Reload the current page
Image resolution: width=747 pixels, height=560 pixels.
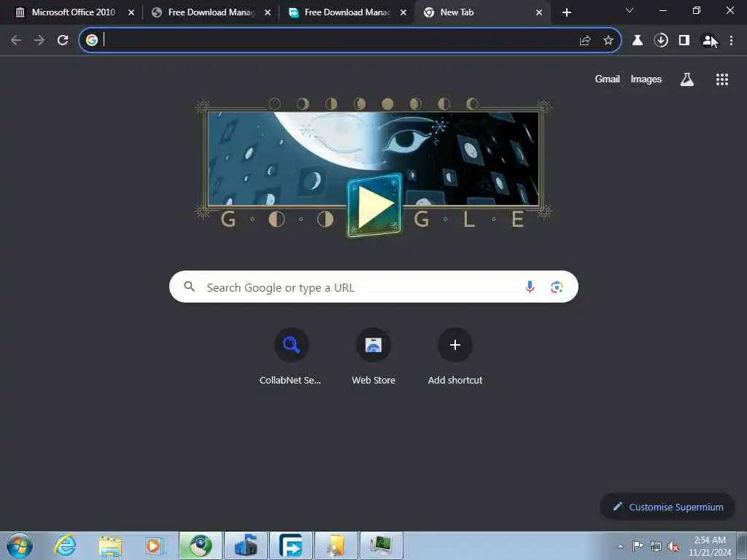pyautogui.click(x=63, y=41)
